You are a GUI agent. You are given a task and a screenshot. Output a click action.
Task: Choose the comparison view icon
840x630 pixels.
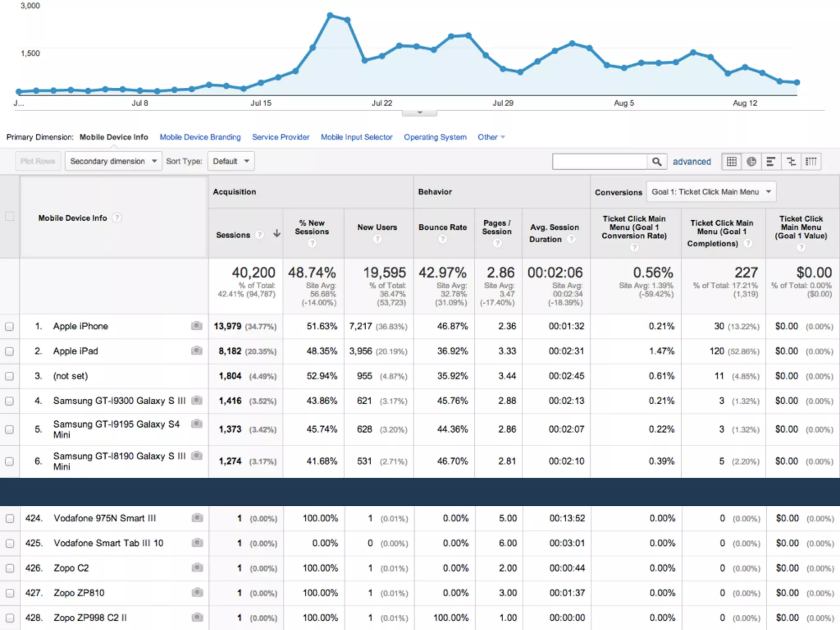(x=791, y=162)
